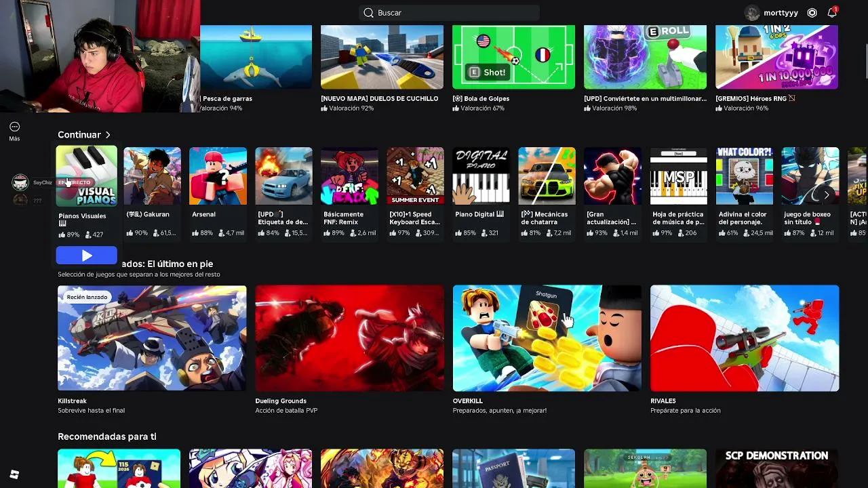The image size is (868, 488).
Task: Expand the Continuar section using its chevron
Action: click(108, 135)
